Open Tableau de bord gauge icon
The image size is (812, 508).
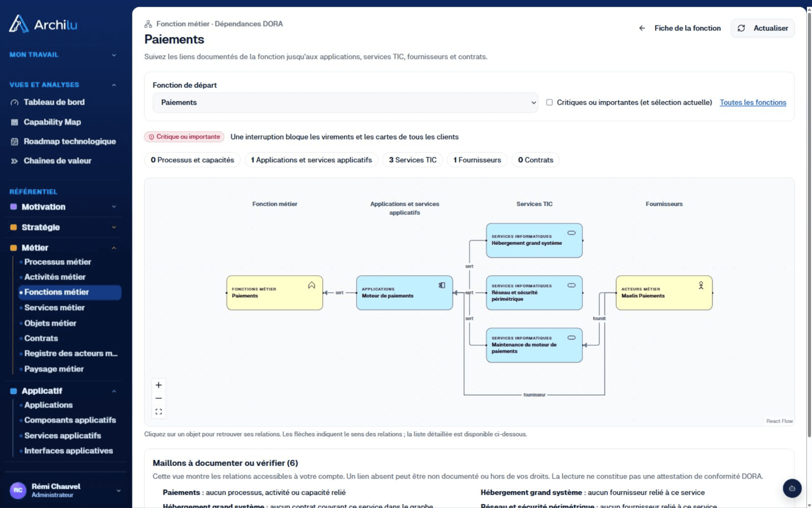click(x=15, y=103)
